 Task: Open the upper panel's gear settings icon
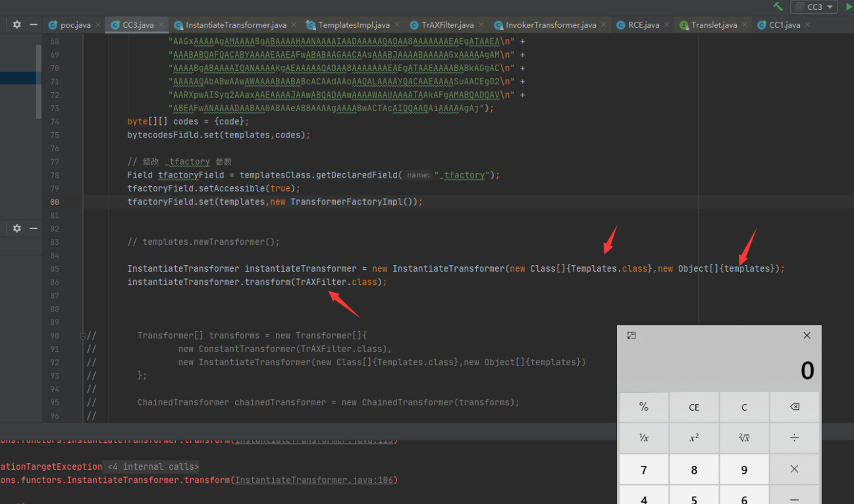(16, 24)
